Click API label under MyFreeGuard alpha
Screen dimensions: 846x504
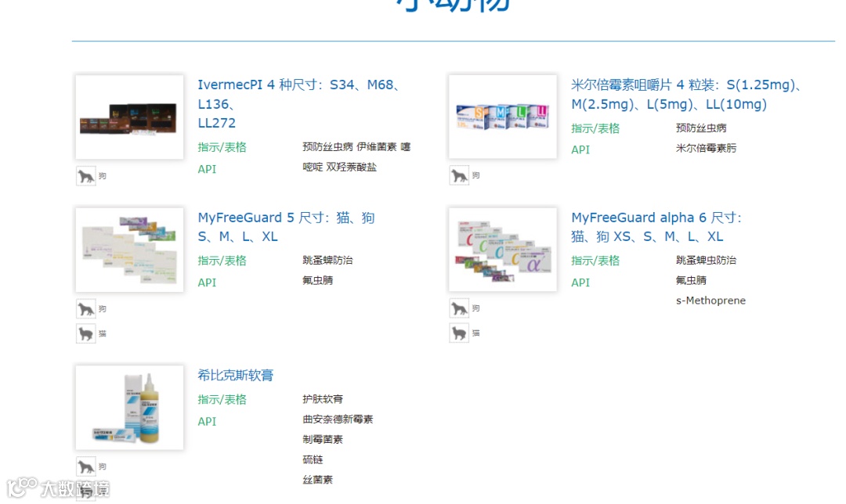(x=580, y=283)
